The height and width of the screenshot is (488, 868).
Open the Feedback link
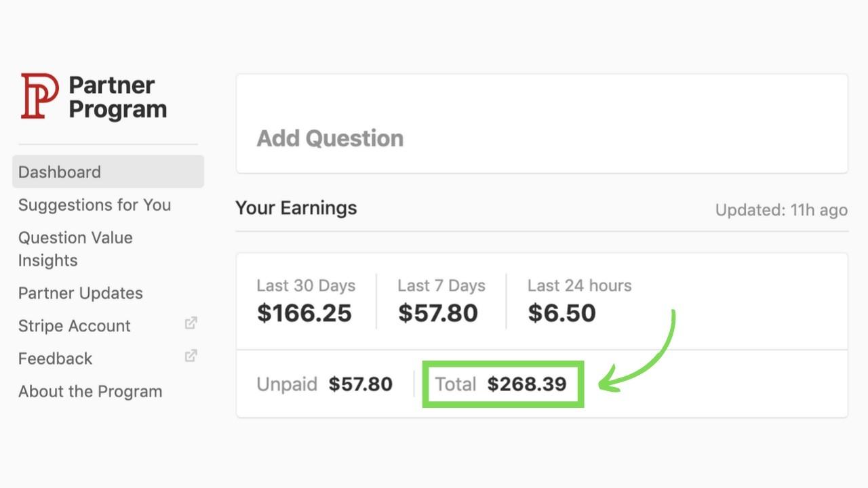coord(56,359)
